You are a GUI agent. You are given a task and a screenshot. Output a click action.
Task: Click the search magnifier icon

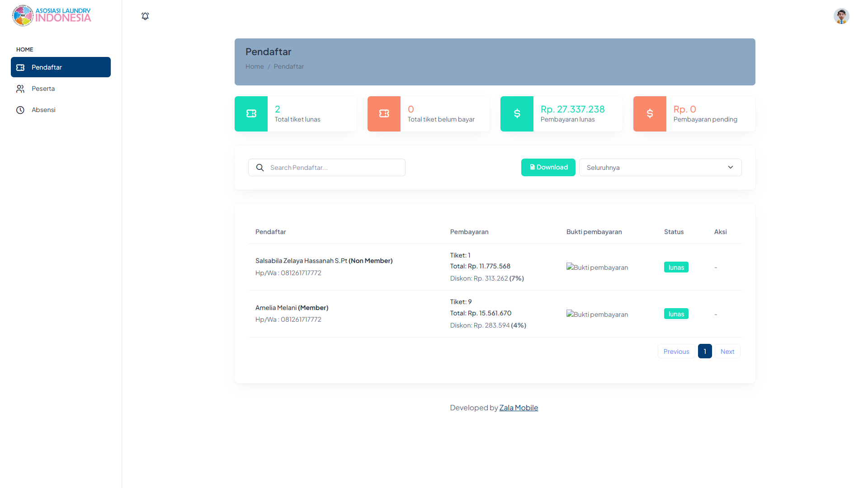(x=260, y=168)
